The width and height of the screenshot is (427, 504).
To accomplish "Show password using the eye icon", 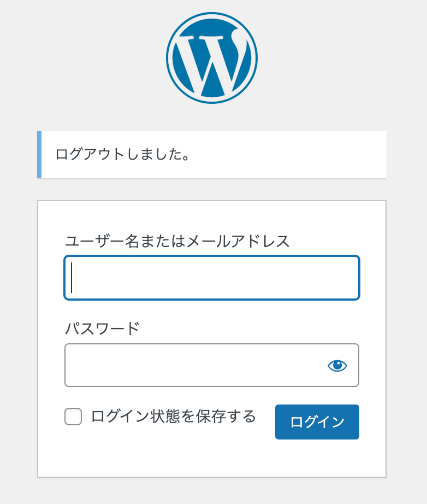I will point(337,366).
